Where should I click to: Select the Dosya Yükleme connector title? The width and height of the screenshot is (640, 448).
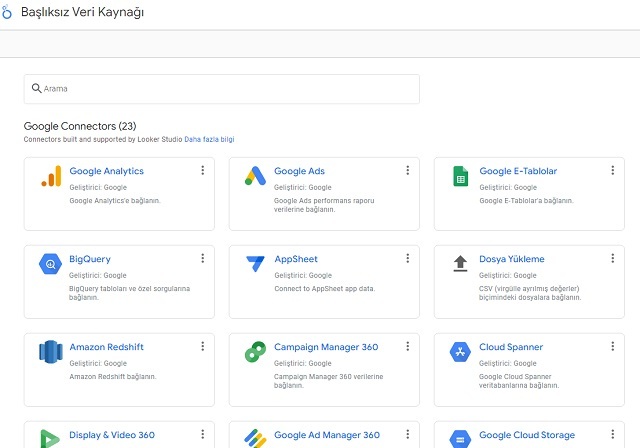[512, 259]
